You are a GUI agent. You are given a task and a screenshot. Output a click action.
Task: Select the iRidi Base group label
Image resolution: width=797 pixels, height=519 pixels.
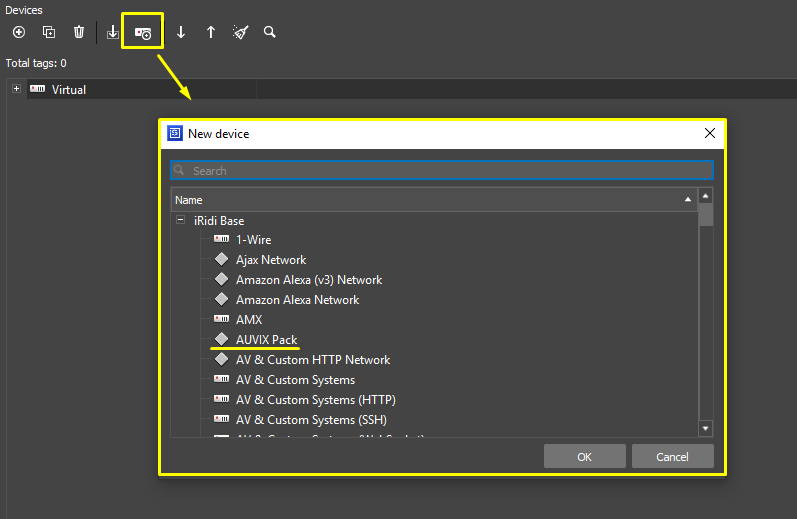tap(219, 221)
